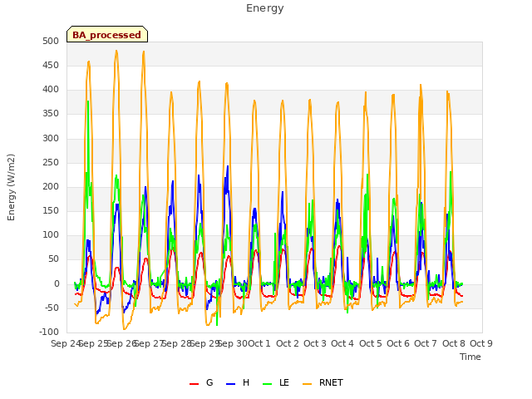Click the 500 y-axis tick label

(51, 41)
